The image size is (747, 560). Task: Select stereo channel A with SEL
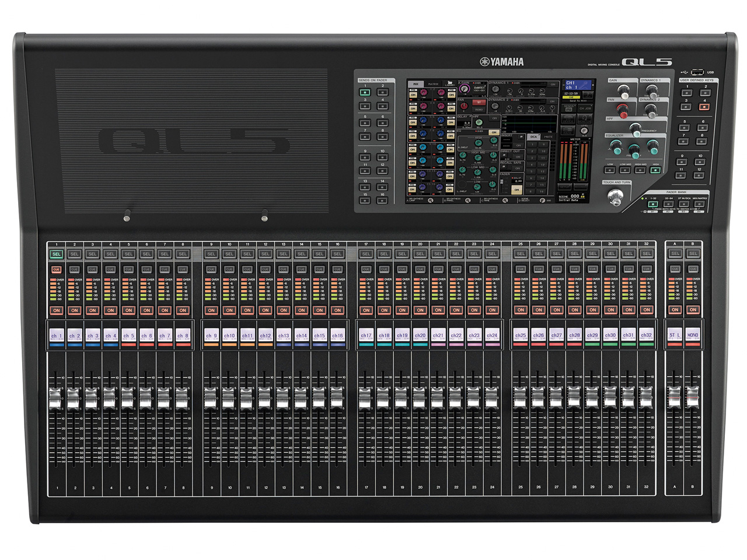pyautogui.click(x=675, y=254)
